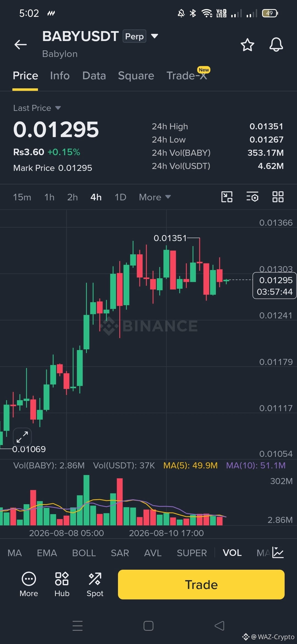Toggle the MA indicator
297x644 pixels.
(x=15, y=553)
